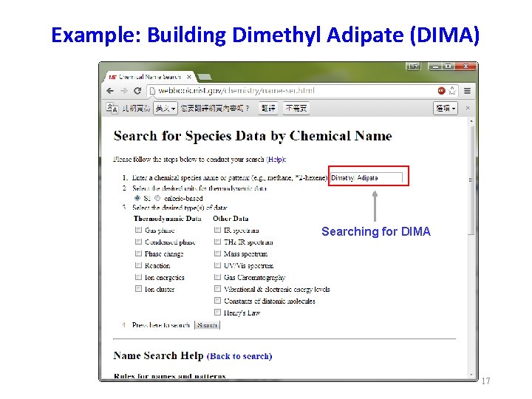
Task: Check the Gas phase checkbox
Action: [x=138, y=230]
